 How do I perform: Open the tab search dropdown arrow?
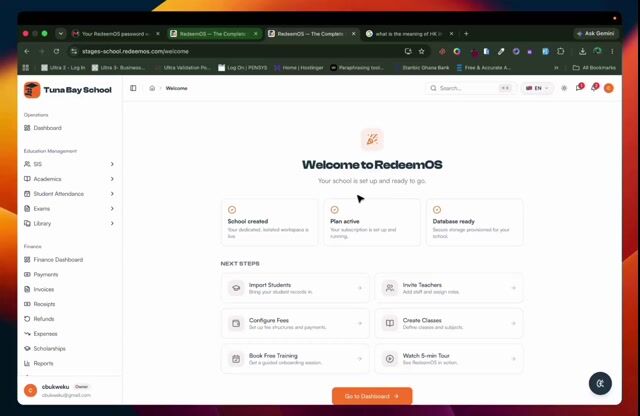(61, 34)
